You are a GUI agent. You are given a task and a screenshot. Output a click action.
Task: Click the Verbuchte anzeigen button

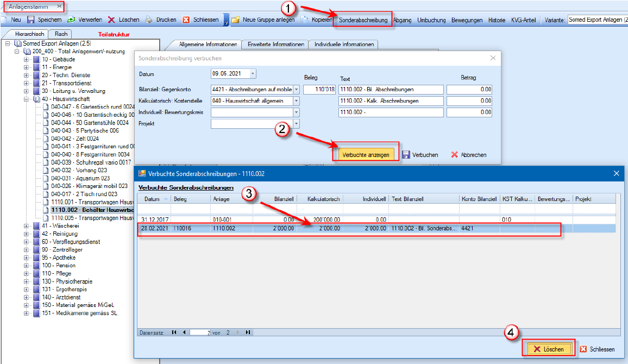[366, 155]
